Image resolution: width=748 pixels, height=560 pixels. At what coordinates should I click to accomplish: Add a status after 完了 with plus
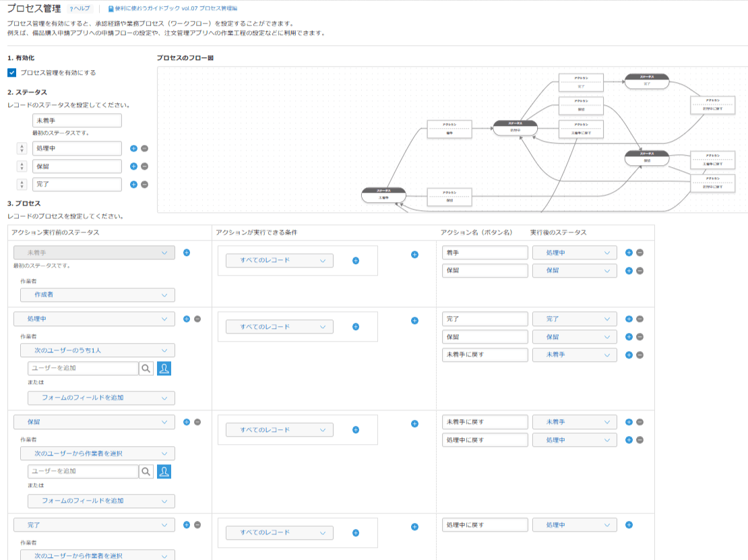tap(133, 185)
